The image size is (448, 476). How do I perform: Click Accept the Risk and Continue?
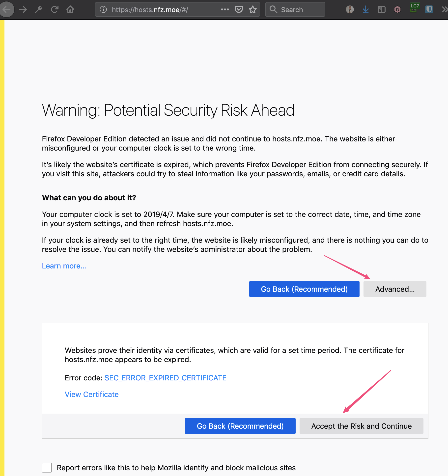361,426
